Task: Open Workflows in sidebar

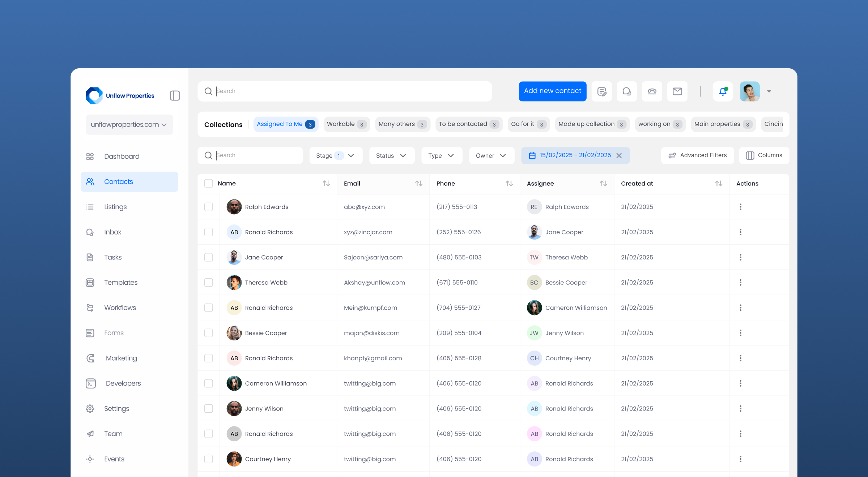Action: (x=129, y=308)
